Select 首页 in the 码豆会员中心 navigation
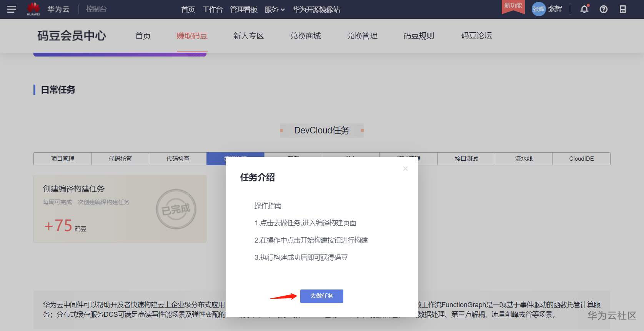This screenshot has width=644, height=331. [143, 36]
